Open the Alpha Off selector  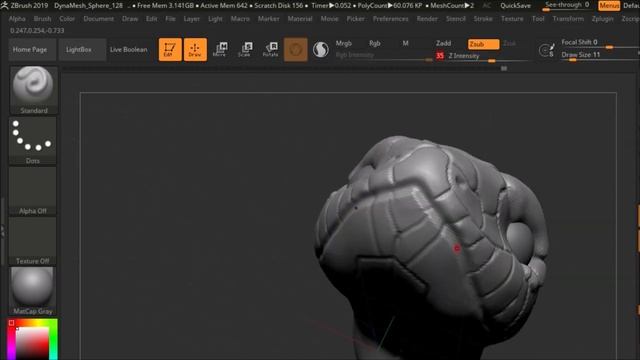[x=33, y=191]
